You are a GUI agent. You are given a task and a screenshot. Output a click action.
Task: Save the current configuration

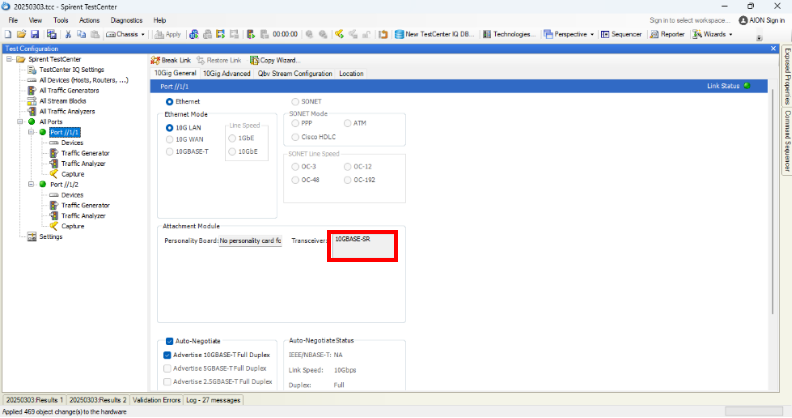tap(35, 34)
